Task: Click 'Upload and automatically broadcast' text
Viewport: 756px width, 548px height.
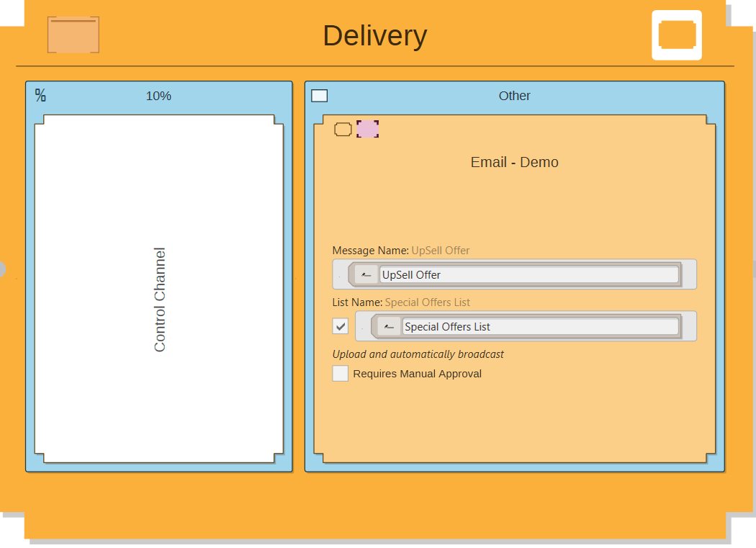Action: [x=418, y=354]
